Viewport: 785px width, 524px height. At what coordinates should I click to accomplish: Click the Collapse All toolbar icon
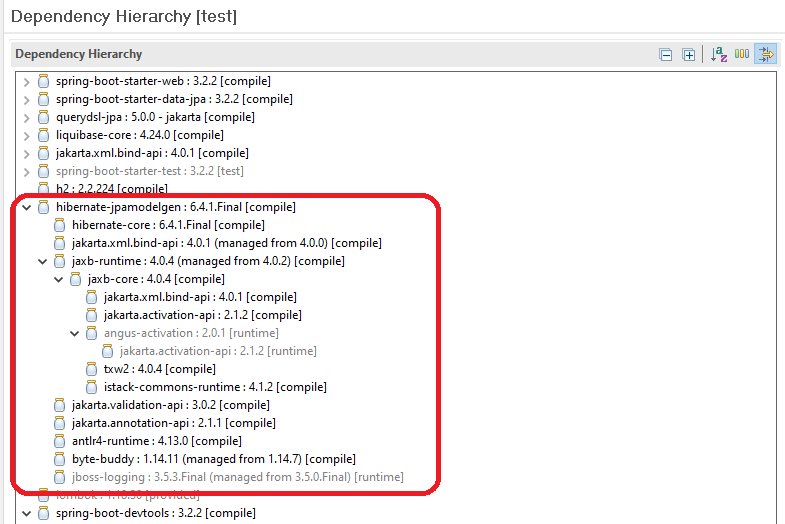tap(665, 55)
